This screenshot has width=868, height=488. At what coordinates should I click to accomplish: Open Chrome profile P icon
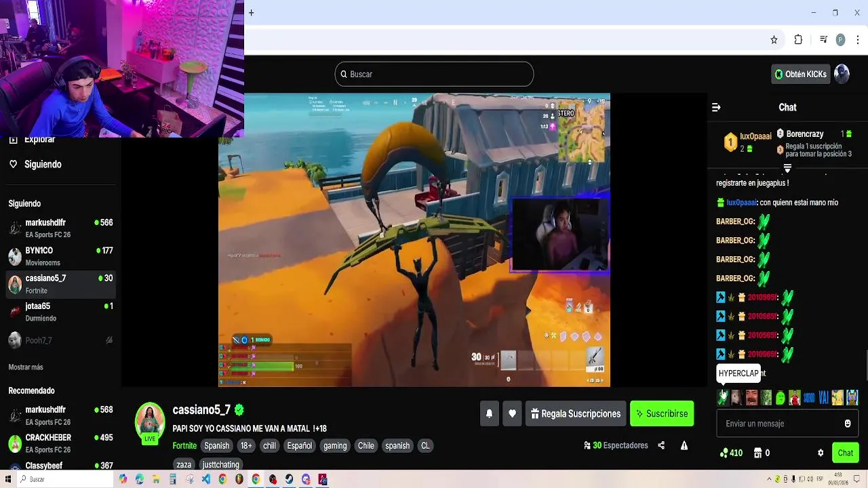[840, 40]
